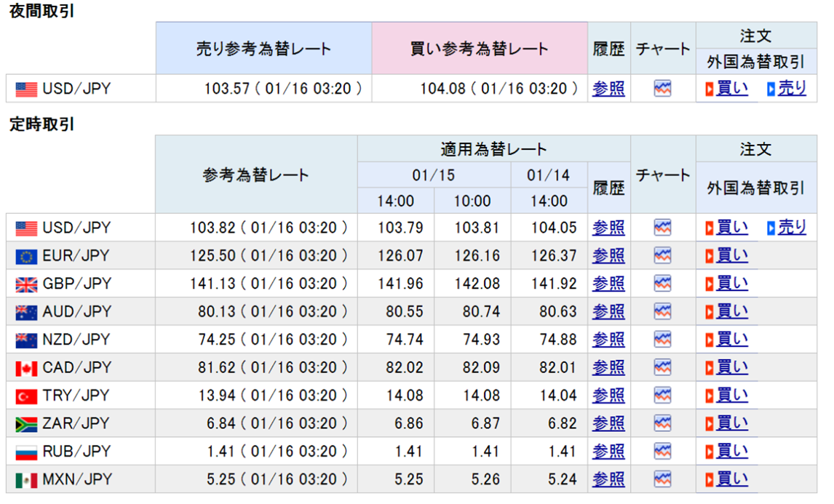Open chart icon for EUR/JPY row

coord(662,256)
